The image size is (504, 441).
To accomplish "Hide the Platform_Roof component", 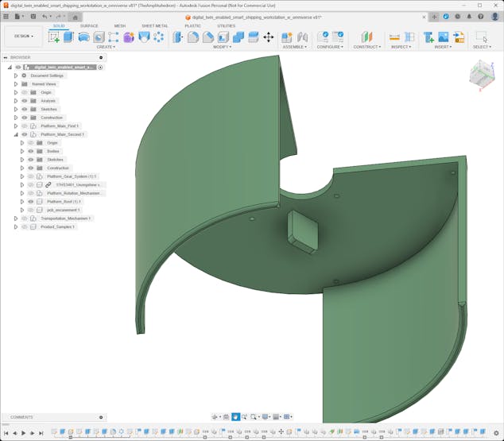I will coord(31,202).
